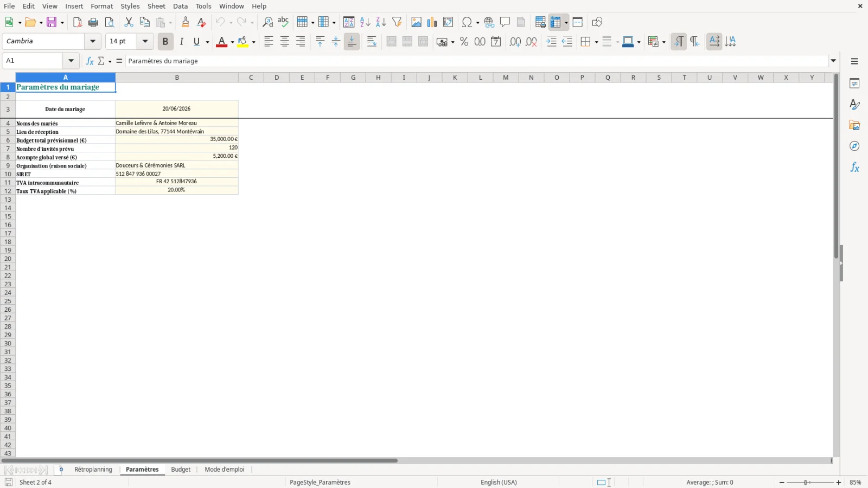Viewport: 868px width, 488px height.
Task: Open the Format menu
Action: (102, 6)
